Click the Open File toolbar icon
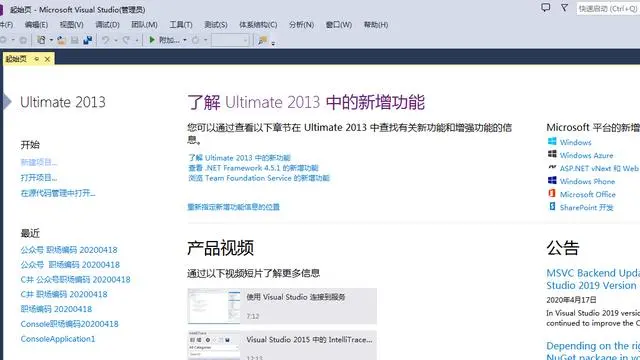The image size is (640, 360). point(62,40)
